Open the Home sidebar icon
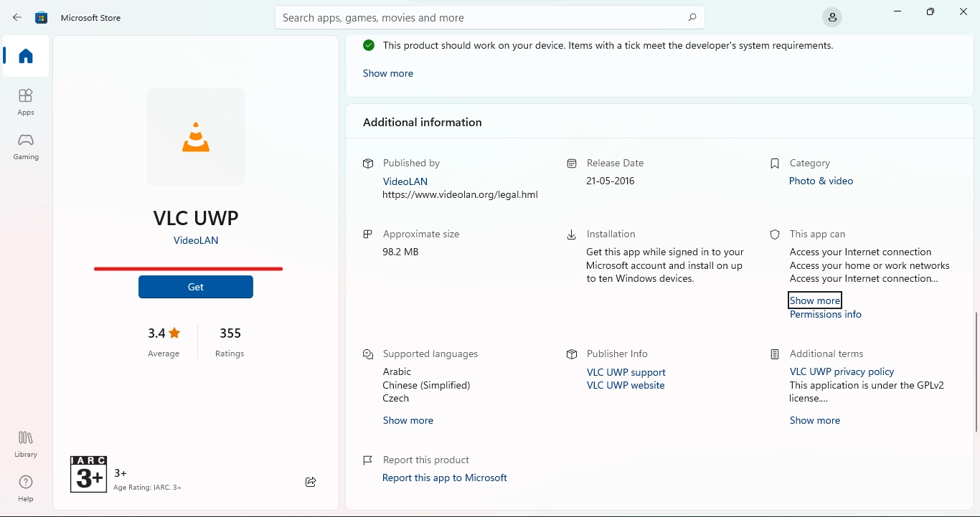The height and width of the screenshot is (517, 980). click(x=26, y=56)
